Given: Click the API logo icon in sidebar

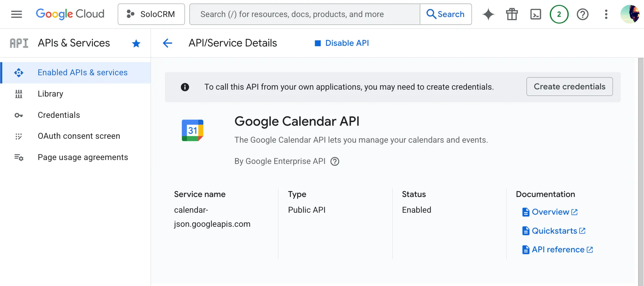Looking at the screenshot, I should pyautogui.click(x=19, y=43).
